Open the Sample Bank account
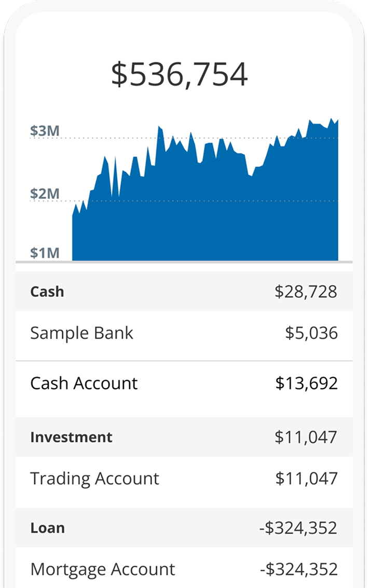Viewport: 368px width, 588px height. coord(81,333)
